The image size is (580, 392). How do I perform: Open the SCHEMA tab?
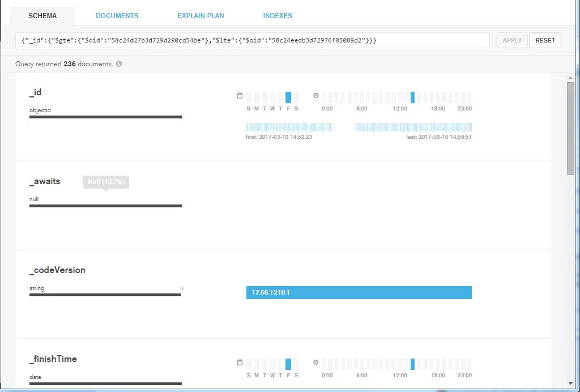tap(42, 16)
